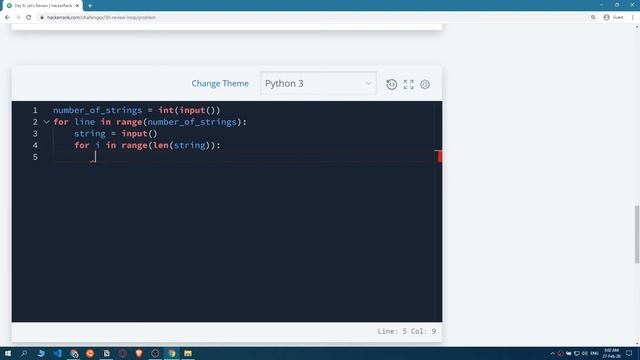Viewport: 640px width, 360px height.
Task: Open the Python 3 language dropdown
Action: pyautogui.click(x=318, y=83)
